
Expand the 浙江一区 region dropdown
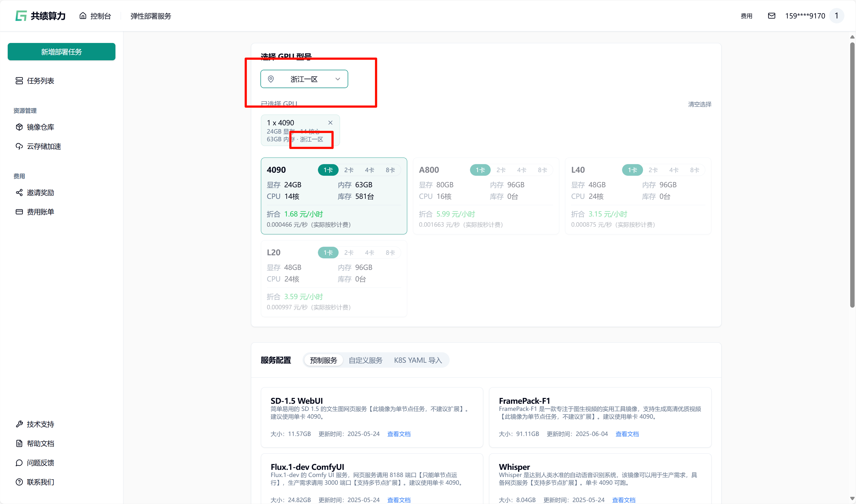click(304, 79)
